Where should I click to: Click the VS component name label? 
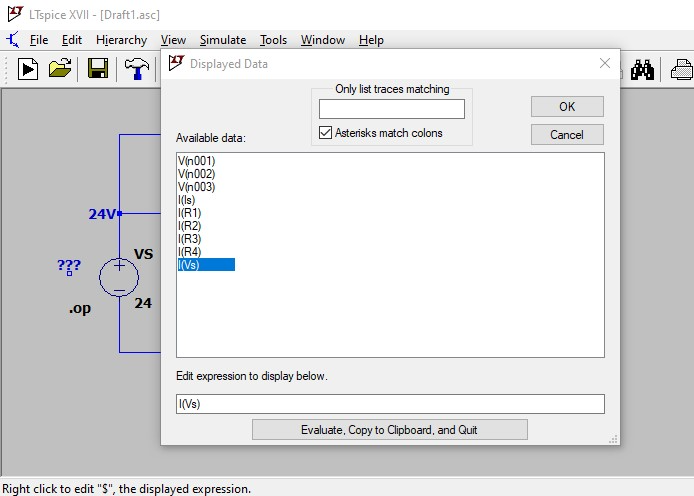coord(143,254)
